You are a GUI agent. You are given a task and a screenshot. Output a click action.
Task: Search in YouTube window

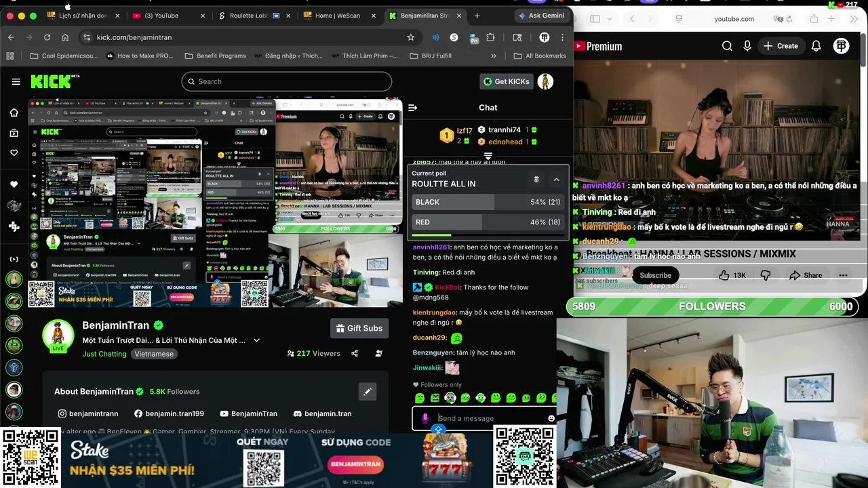pos(727,46)
